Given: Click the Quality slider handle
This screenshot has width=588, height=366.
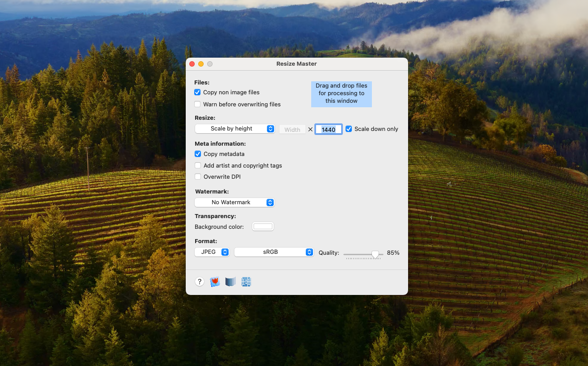Looking at the screenshot, I should 375,254.
